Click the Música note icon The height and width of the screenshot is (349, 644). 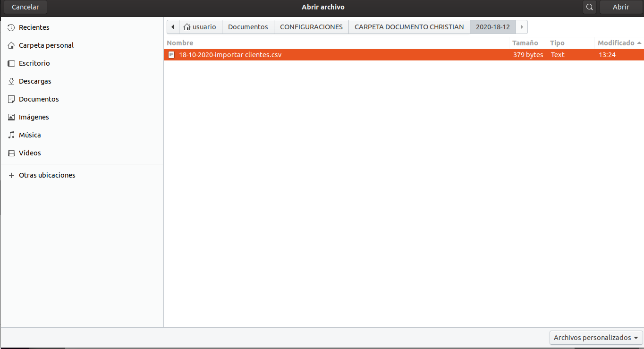12,135
